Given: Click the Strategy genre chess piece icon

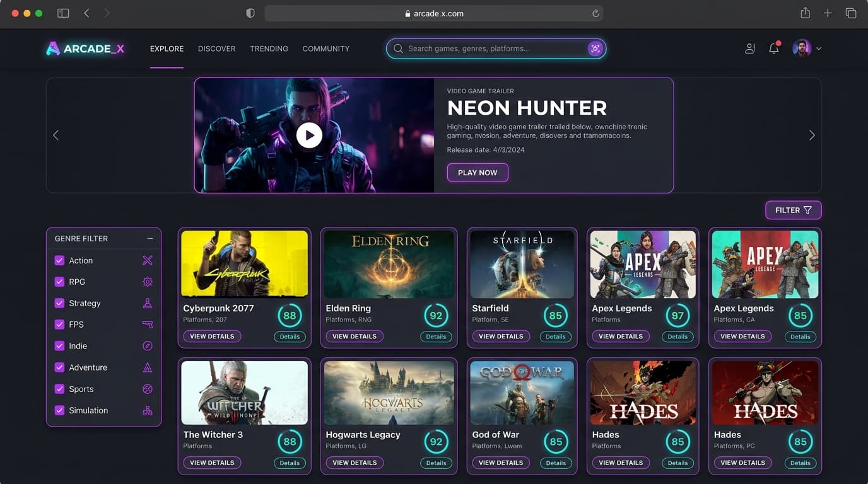Looking at the screenshot, I should 148,303.
